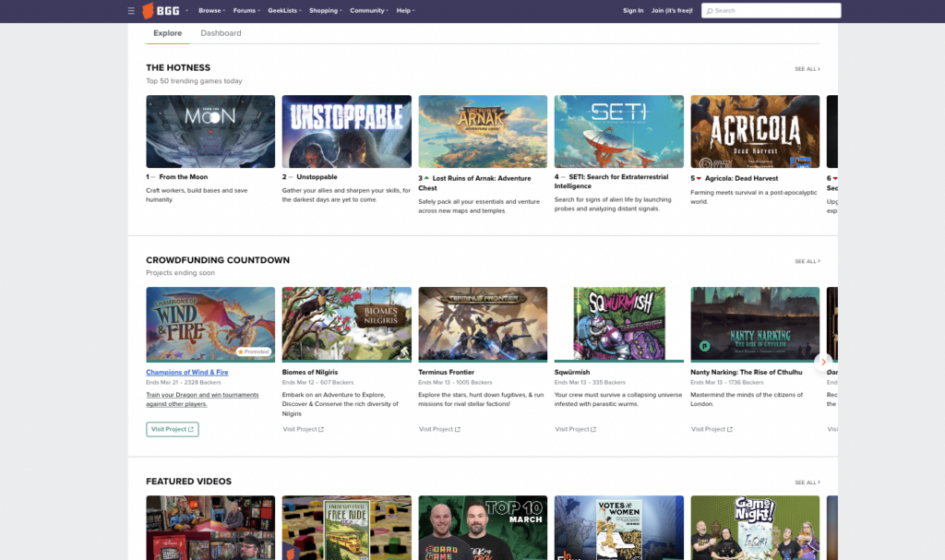Open the Forums dropdown
945x560 pixels.
245,10
